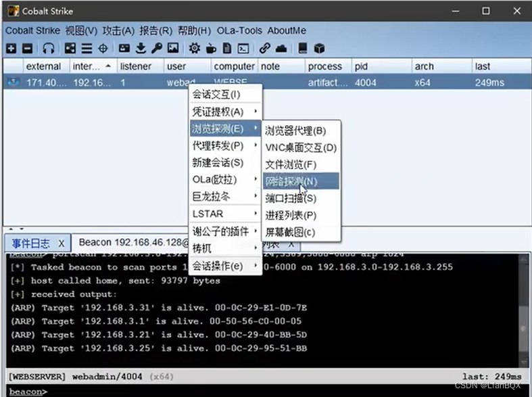
Task: Open the AboutMe menu
Action: 287,30
